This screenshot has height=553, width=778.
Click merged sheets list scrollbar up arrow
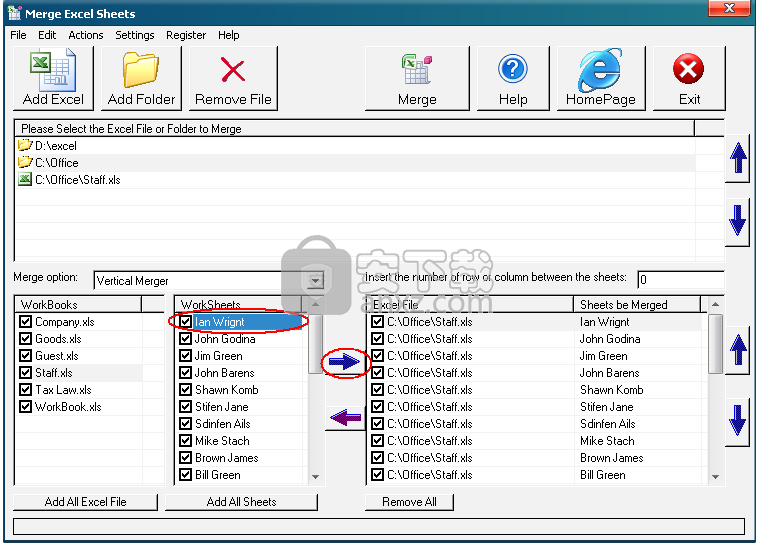tap(715, 304)
